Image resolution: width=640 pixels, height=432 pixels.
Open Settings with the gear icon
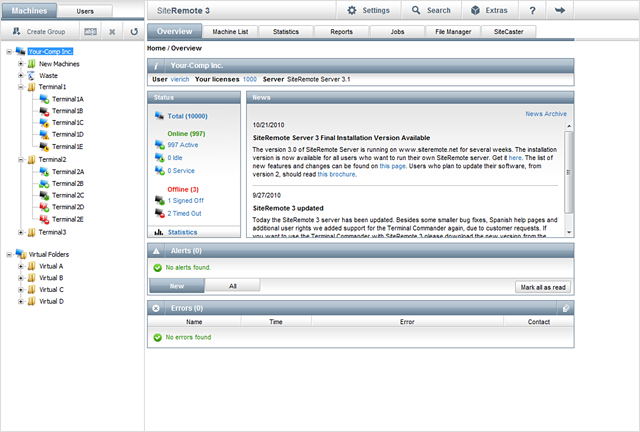352,10
